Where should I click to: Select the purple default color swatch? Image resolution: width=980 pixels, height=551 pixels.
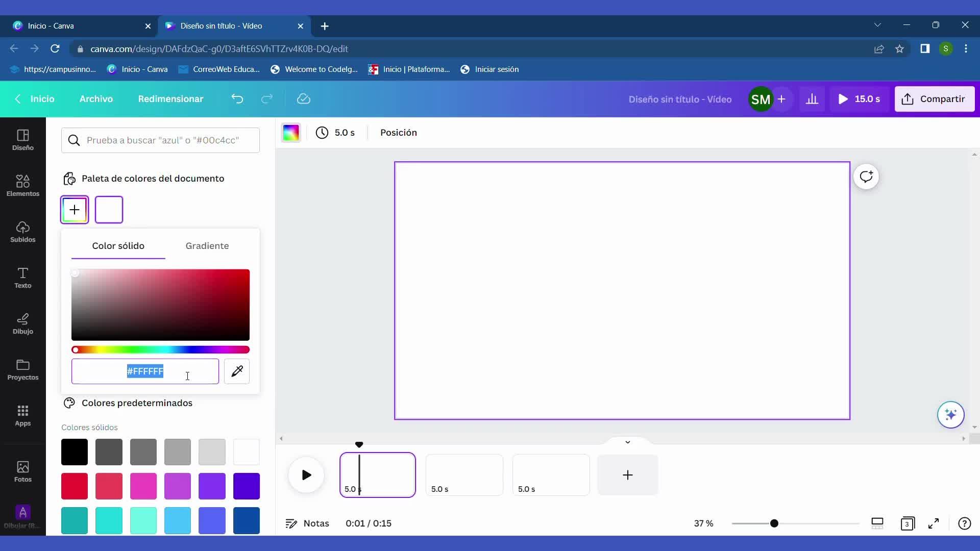[212, 486]
